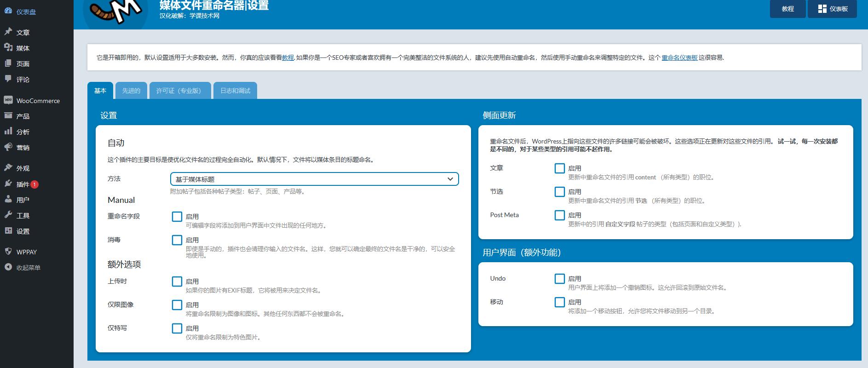Click the pushpin icon next to 文章
This screenshot has height=368, width=868.
point(8,32)
